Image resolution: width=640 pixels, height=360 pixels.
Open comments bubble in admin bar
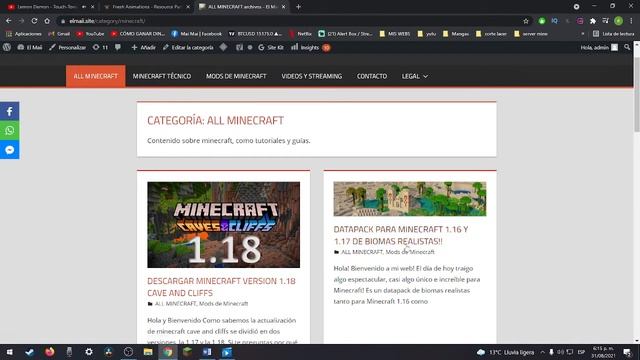click(118, 47)
